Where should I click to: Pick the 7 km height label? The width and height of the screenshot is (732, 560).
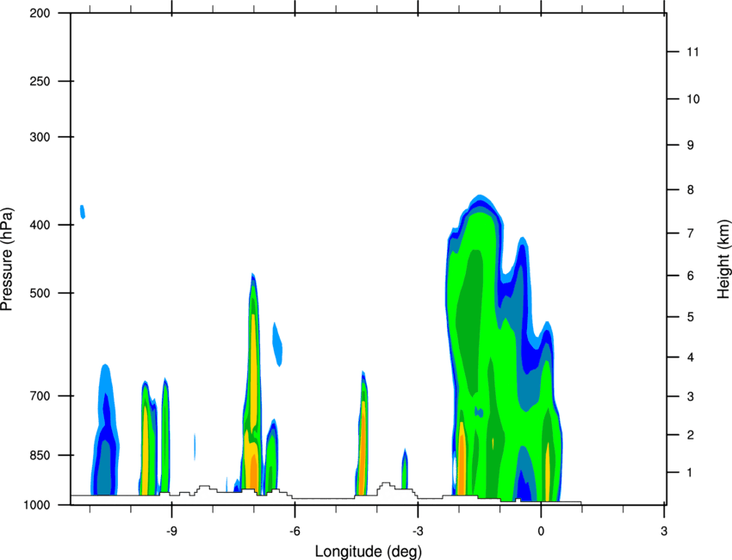tap(690, 233)
